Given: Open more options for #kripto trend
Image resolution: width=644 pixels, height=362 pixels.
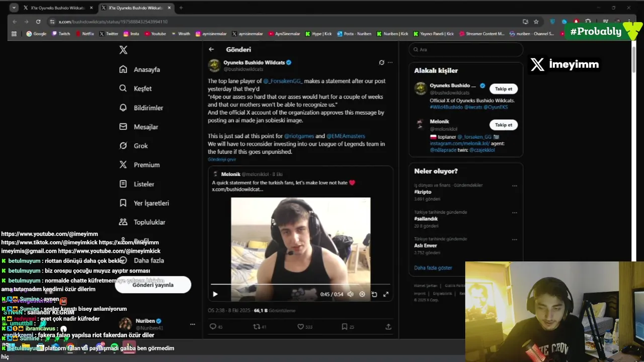Looking at the screenshot, I should [x=514, y=186].
